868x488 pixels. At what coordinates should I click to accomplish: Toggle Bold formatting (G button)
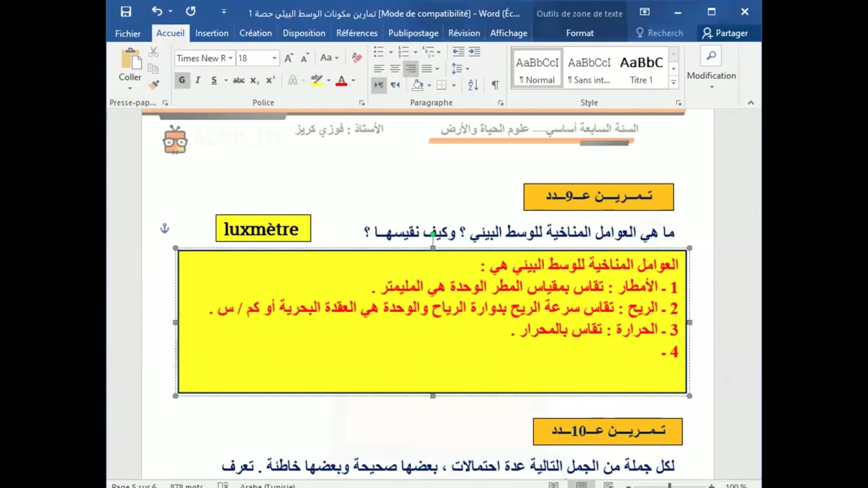182,80
